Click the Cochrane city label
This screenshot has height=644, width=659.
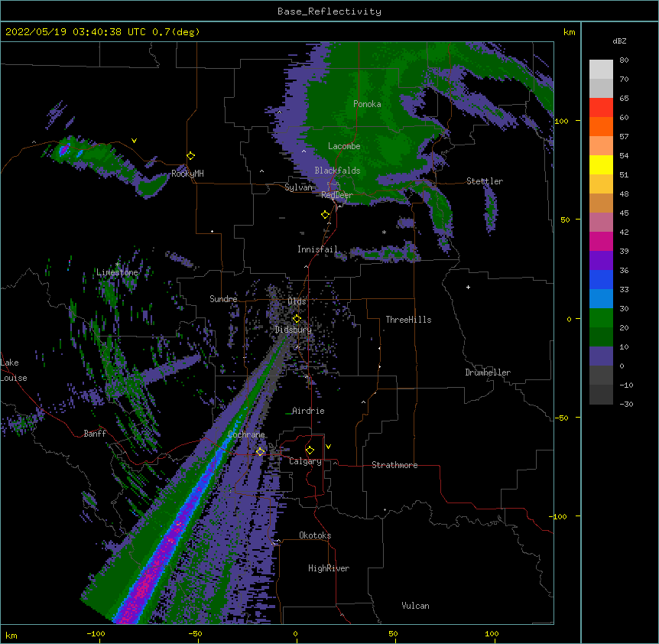246,434
